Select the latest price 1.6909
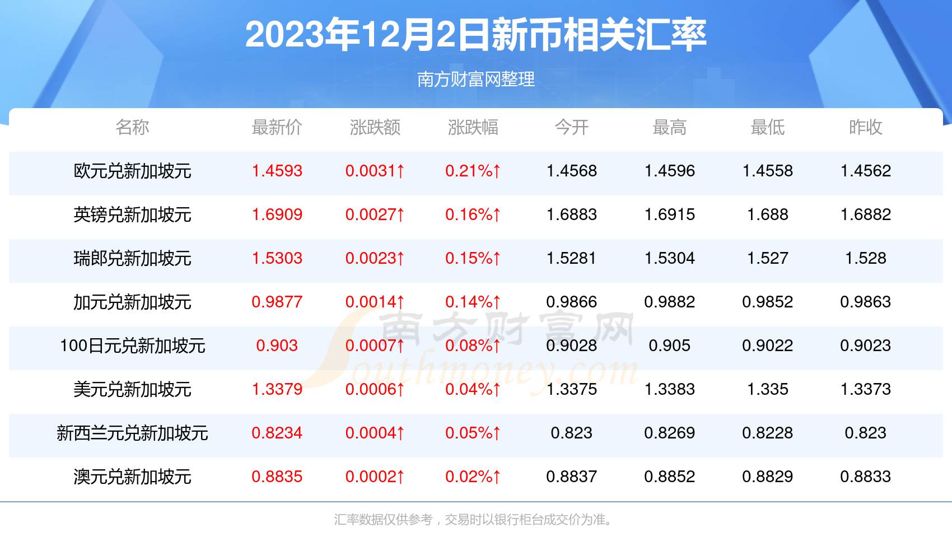 click(277, 214)
